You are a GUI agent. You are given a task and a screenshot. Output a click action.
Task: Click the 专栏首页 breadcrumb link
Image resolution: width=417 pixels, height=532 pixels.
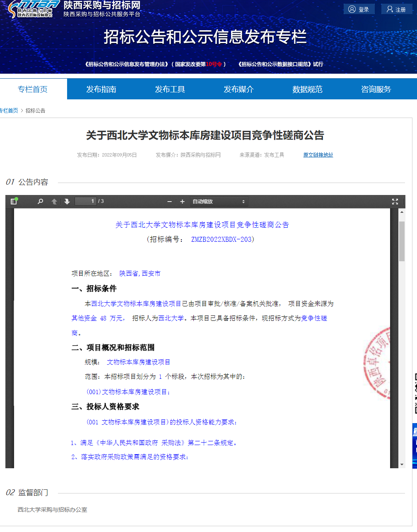(x=9, y=111)
